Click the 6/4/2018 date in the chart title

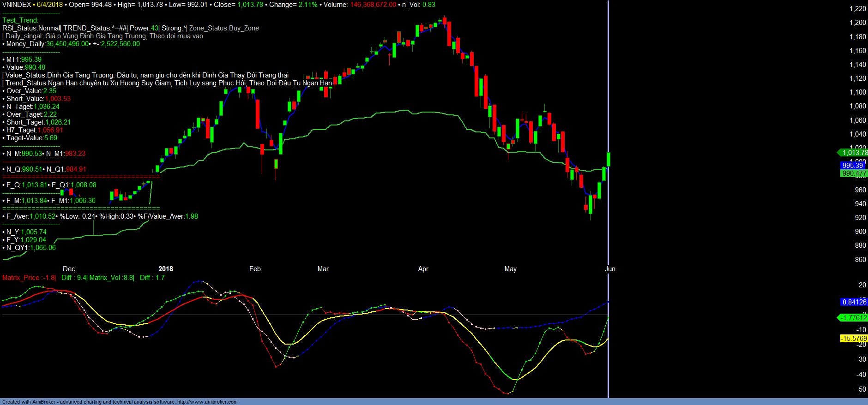(49, 5)
